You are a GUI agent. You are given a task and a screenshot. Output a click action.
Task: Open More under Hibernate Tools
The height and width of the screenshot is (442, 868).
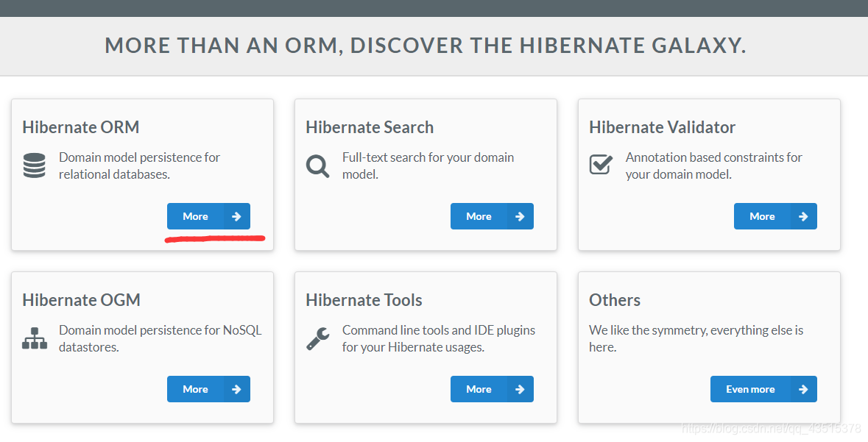[492, 389]
